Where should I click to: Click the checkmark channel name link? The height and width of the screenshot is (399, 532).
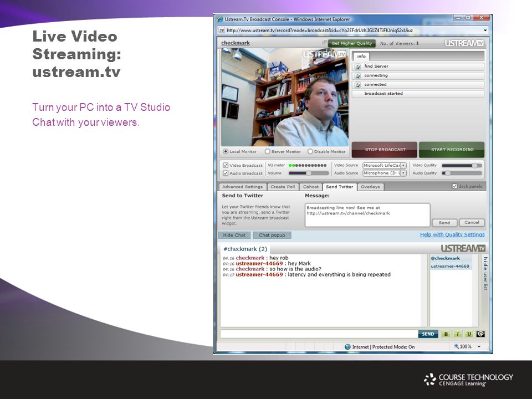tap(236, 43)
